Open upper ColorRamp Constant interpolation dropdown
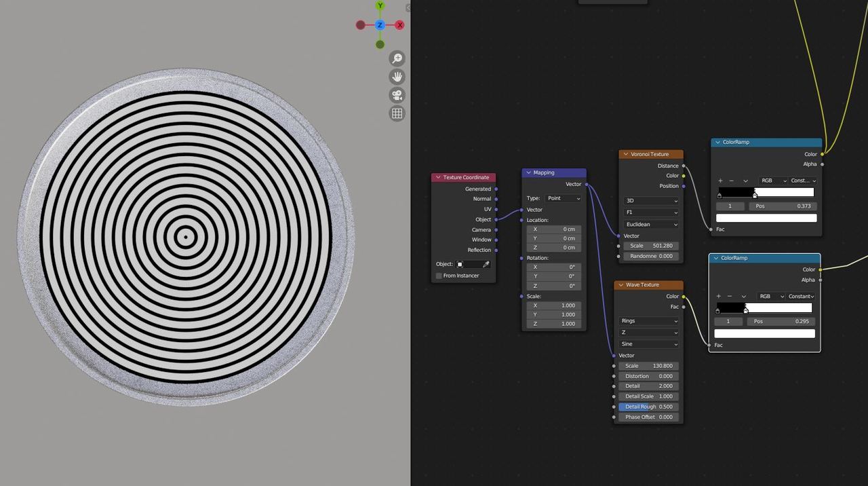This screenshot has height=486, width=868. point(803,181)
